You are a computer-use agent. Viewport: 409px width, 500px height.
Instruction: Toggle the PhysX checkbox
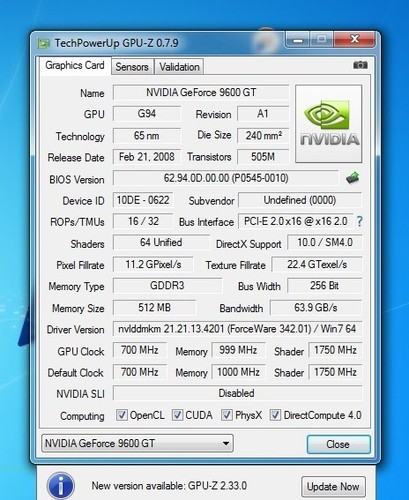(x=227, y=415)
